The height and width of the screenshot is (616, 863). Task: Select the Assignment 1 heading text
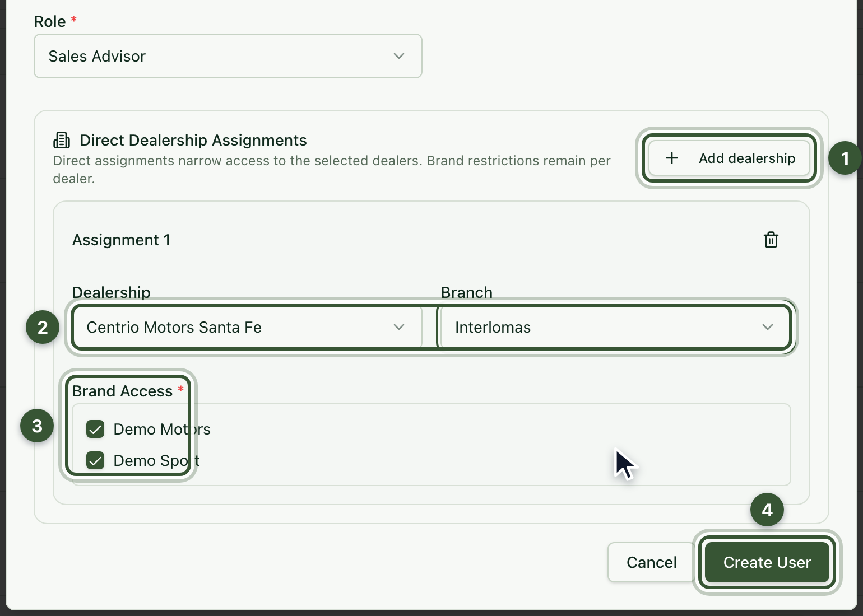click(121, 240)
